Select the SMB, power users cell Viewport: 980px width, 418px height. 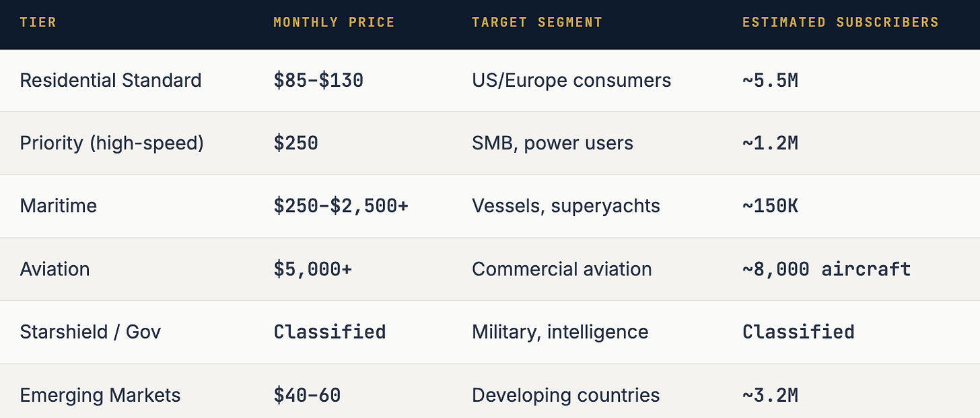pyautogui.click(x=553, y=143)
